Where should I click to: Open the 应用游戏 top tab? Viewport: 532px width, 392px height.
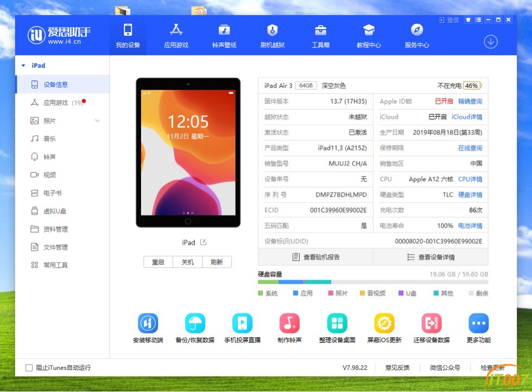pos(176,35)
